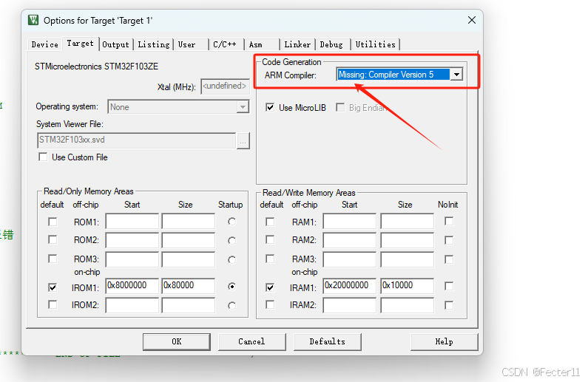The width and height of the screenshot is (588, 382).
Task: Switch to the Debug tab
Action: pyautogui.click(x=333, y=44)
